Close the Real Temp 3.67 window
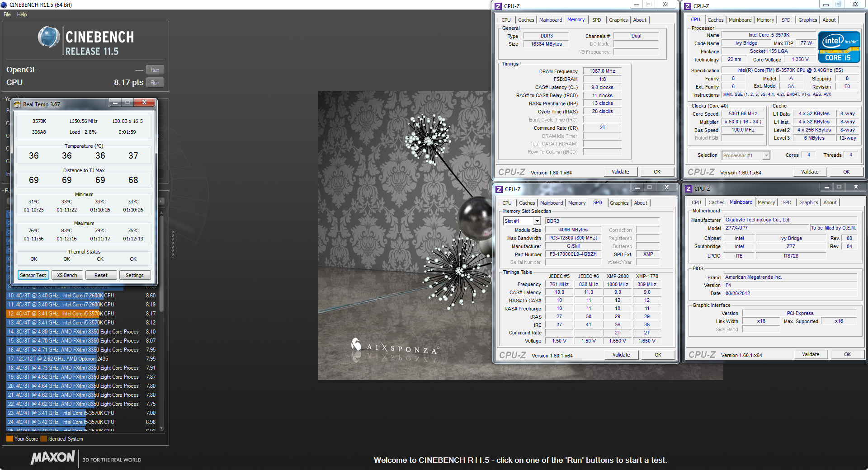This screenshot has width=868, height=470. point(145,103)
